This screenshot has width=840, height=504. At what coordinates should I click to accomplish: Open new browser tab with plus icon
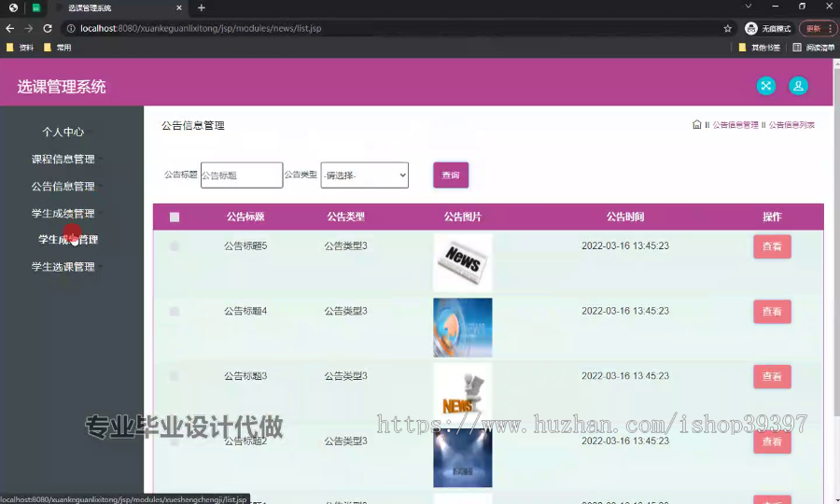click(x=202, y=8)
